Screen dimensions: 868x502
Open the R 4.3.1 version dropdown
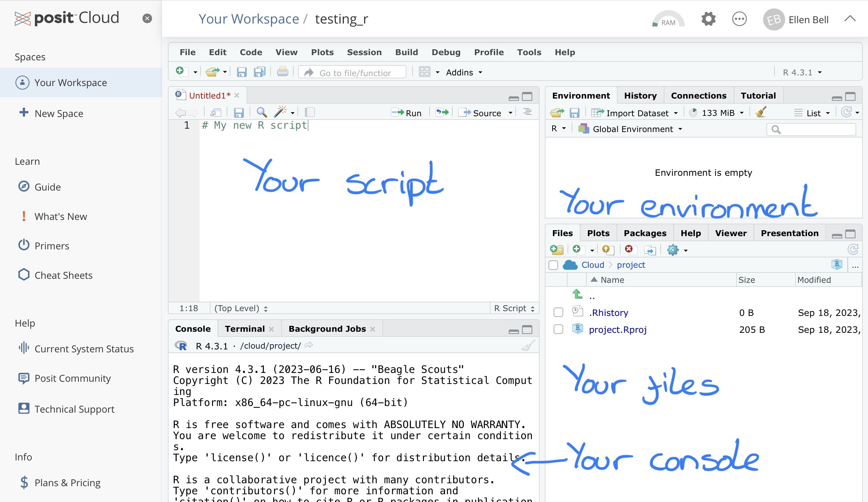point(802,72)
